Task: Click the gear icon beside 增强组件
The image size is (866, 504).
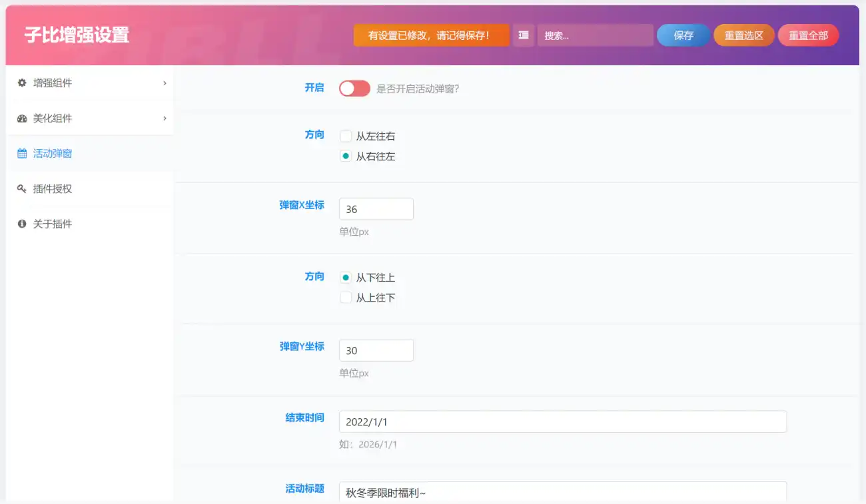Action: (22, 83)
